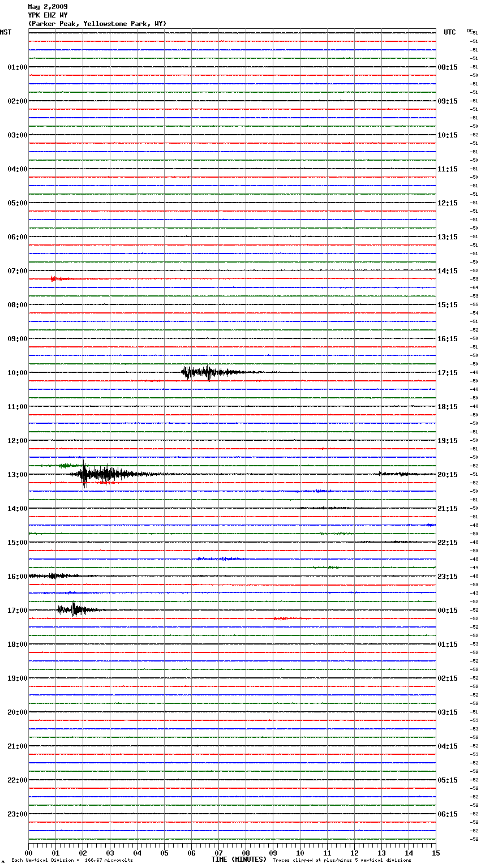Click minute "12" on the bottom time axis
Image resolution: width=481 pixels, height=868 pixels.
tap(354, 853)
